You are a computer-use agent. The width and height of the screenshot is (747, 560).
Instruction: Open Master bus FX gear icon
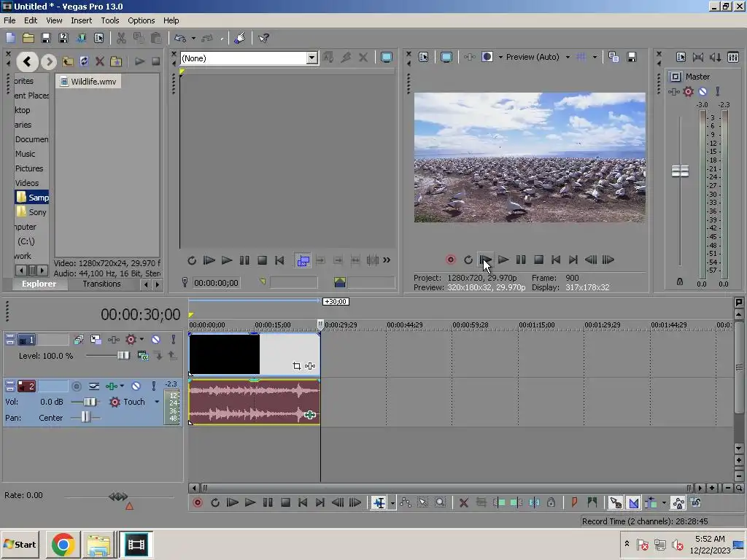689,91
